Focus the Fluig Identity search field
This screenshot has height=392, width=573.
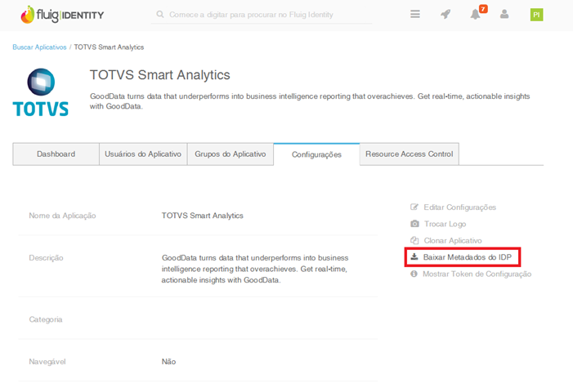tap(262, 15)
